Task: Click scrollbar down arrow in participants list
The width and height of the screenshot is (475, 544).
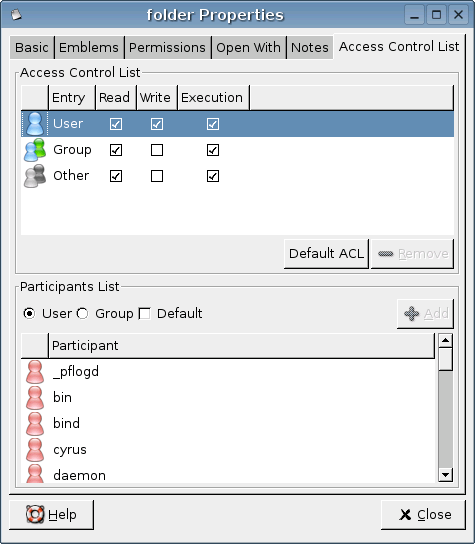Action: click(446, 474)
